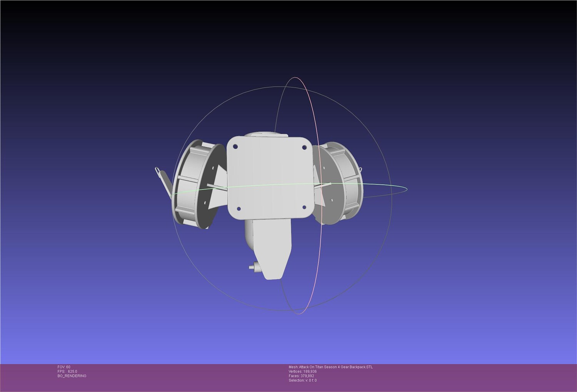Click the Selection: v: 0 f: 0 info
This screenshot has width=577, height=392.
coord(303,380)
